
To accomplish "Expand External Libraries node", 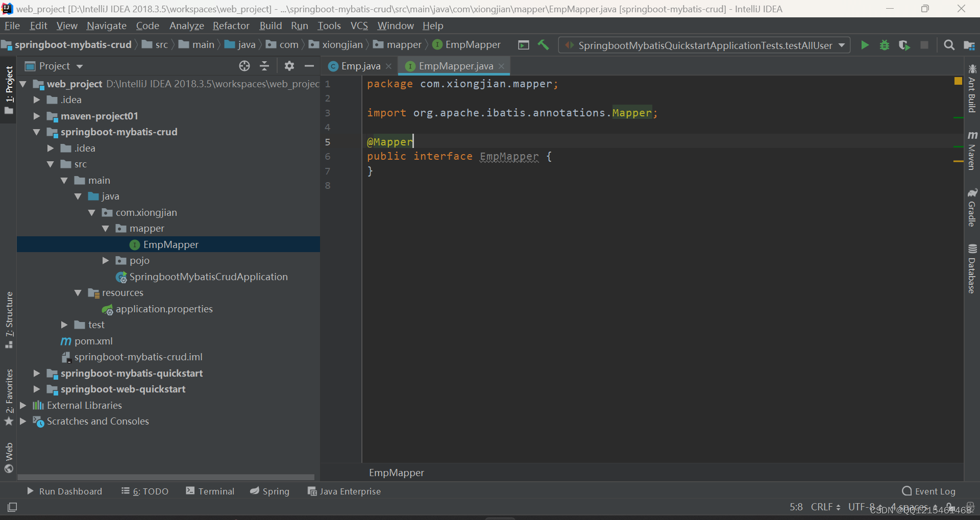I will tap(23, 405).
